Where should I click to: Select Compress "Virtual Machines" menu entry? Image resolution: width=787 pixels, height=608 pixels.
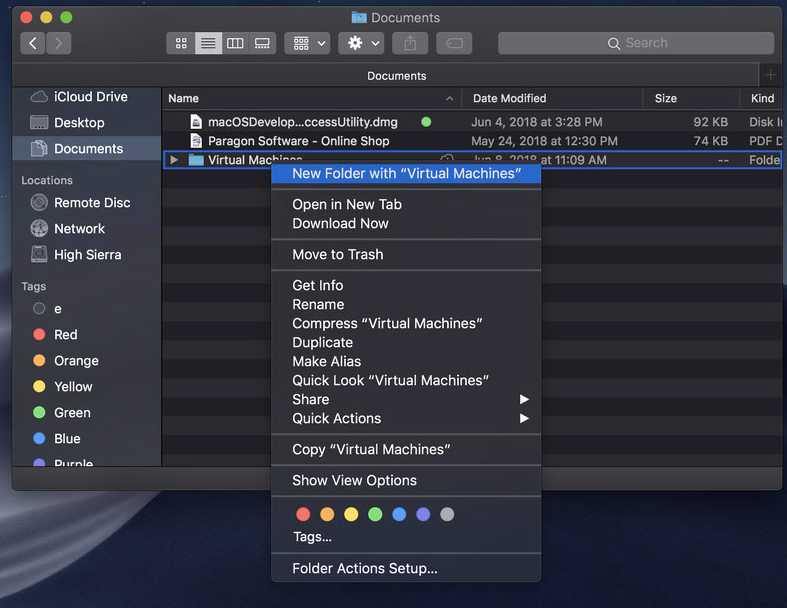coord(387,323)
